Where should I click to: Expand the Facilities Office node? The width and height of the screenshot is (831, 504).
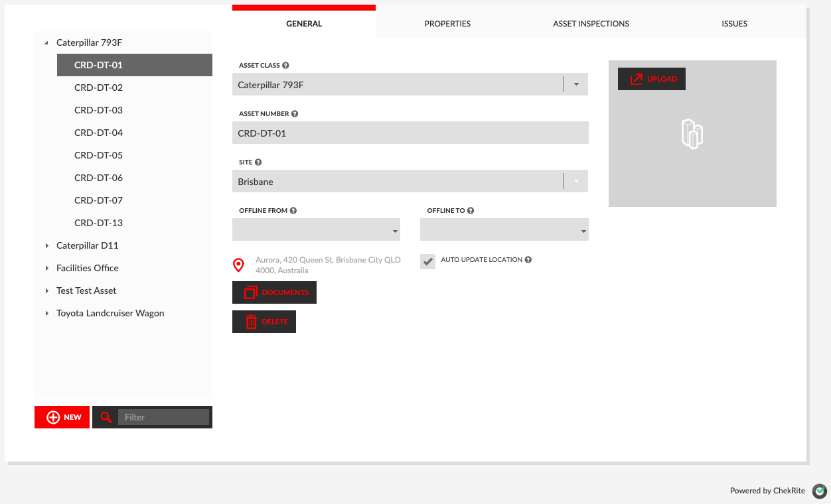(x=47, y=269)
